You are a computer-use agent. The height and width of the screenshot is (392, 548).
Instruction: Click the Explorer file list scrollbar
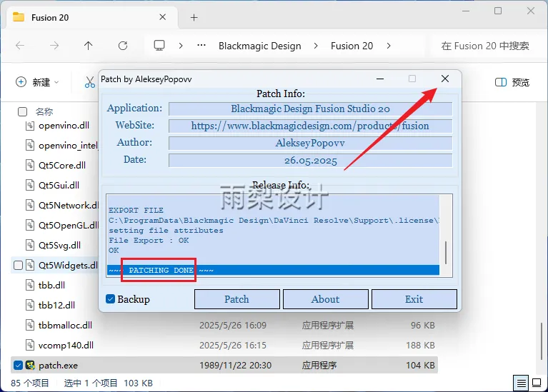tap(542, 341)
